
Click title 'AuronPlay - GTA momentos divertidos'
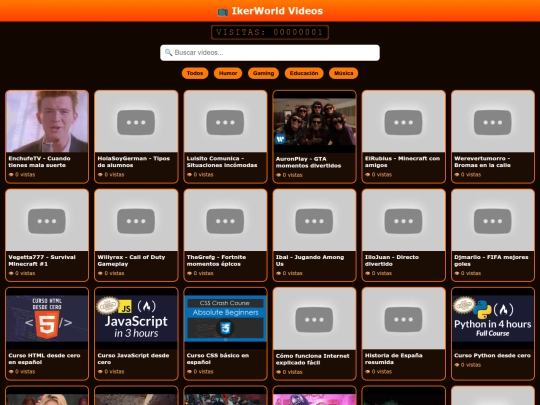(x=308, y=162)
